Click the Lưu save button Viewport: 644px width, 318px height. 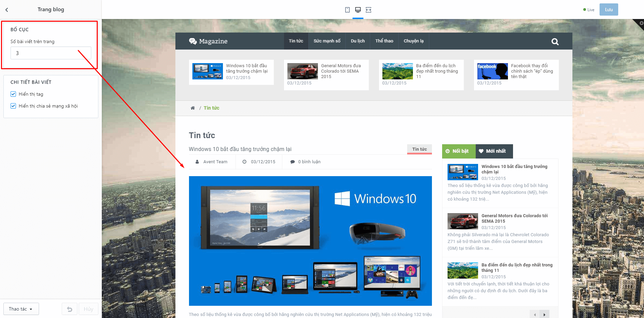(x=609, y=10)
